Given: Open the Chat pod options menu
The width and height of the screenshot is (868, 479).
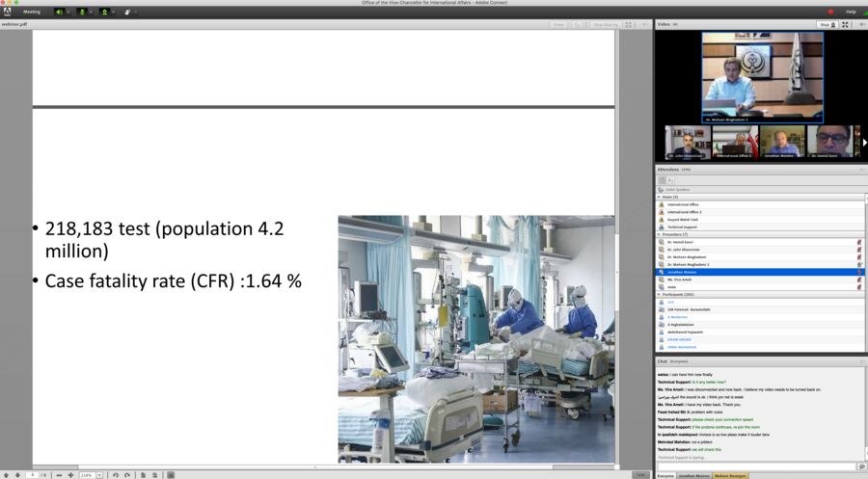Looking at the screenshot, I should pos(862,361).
